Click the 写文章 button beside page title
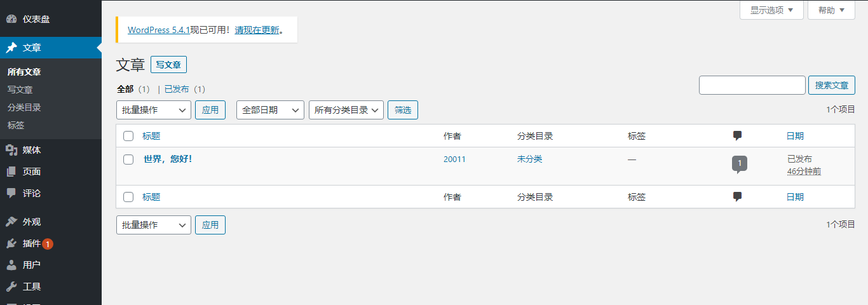Image resolution: width=868 pixels, height=305 pixels. point(168,65)
